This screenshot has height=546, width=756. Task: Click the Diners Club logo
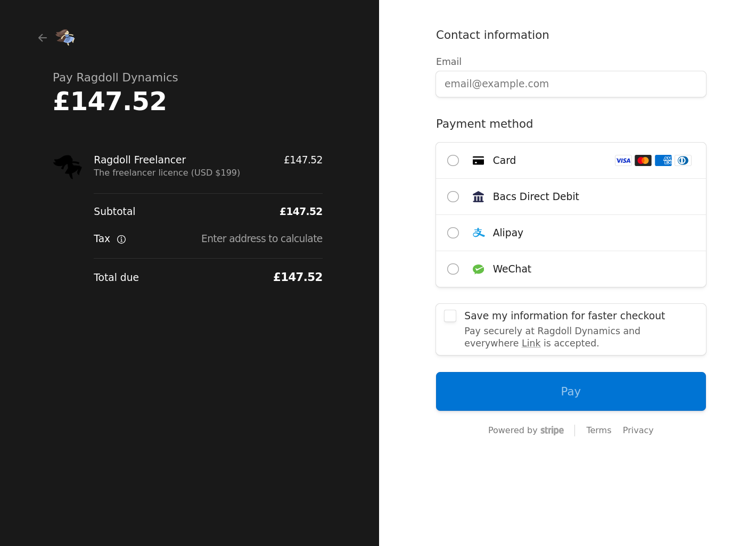click(683, 161)
